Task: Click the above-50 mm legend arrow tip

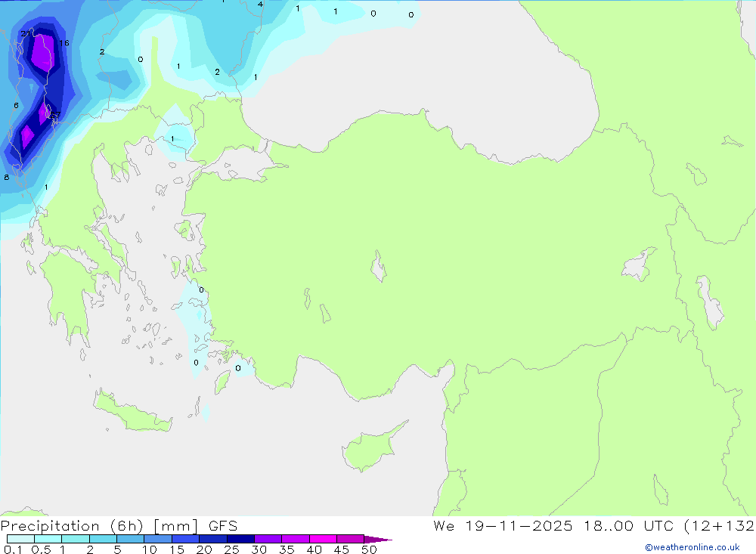Action: 378,540
